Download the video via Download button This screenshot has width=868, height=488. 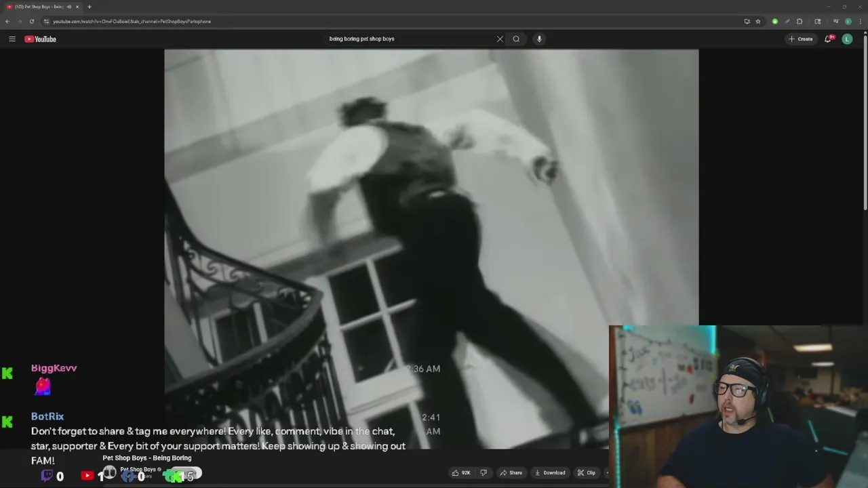click(549, 472)
